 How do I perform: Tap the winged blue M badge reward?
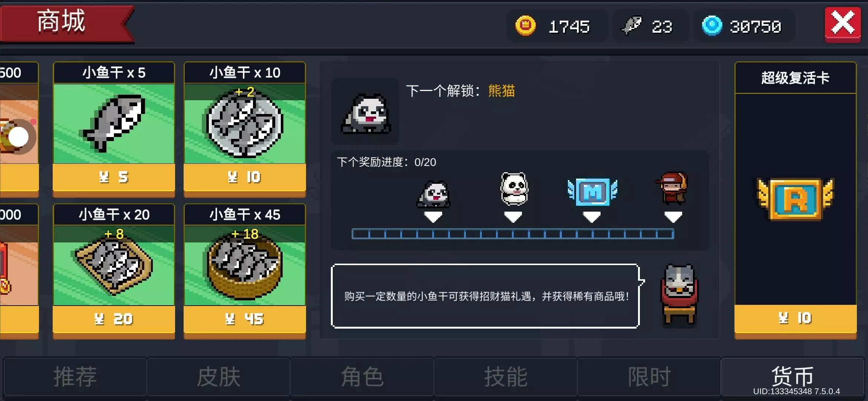[x=592, y=192]
